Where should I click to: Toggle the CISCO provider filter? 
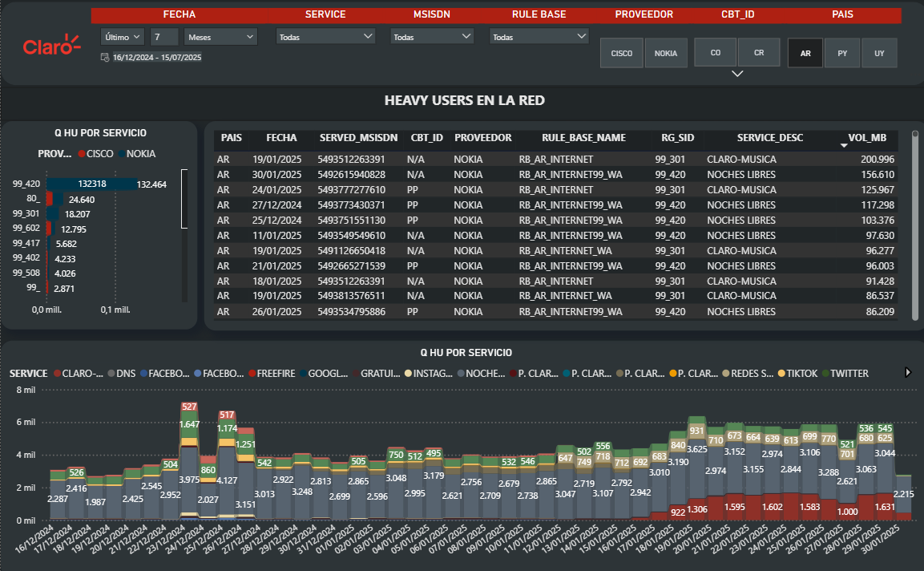[622, 53]
